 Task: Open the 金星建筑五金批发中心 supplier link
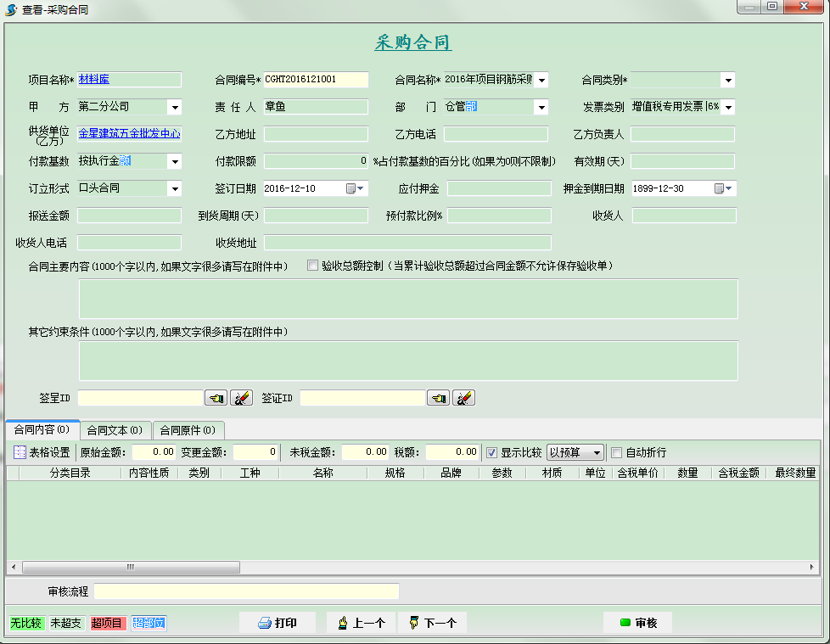click(129, 133)
